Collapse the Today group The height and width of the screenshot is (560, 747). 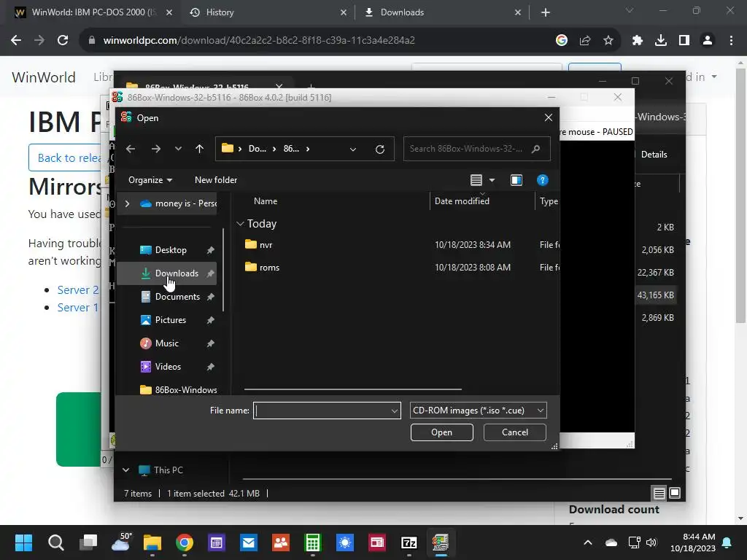[x=241, y=224]
